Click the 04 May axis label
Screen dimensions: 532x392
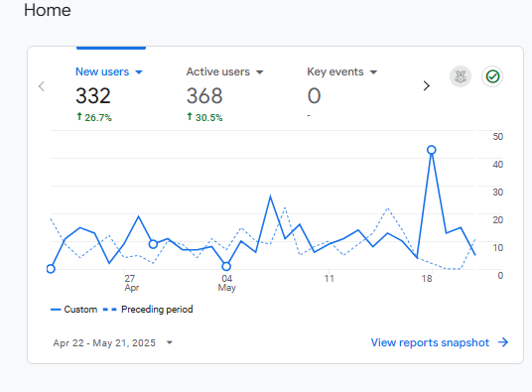[x=227, y=283]
